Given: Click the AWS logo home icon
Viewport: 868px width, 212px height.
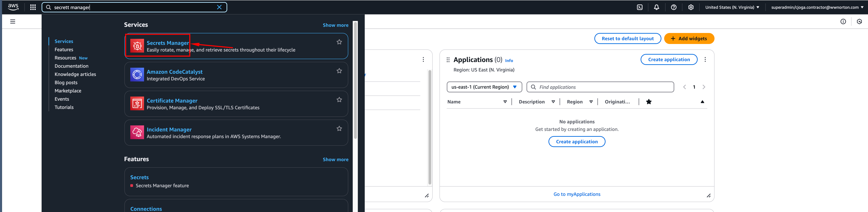Looking at the screenshot, I should click(x=13, y=7).
